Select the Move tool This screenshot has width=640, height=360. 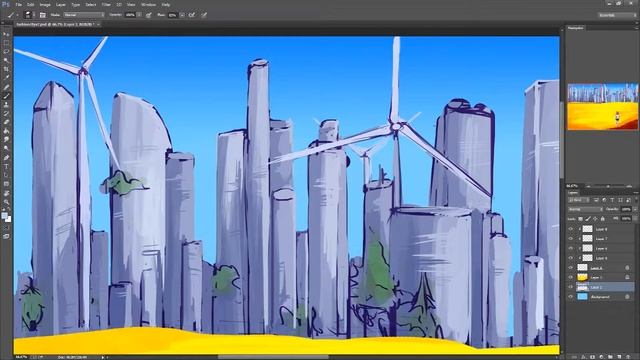pyautogui.click(x=6, y=34)
